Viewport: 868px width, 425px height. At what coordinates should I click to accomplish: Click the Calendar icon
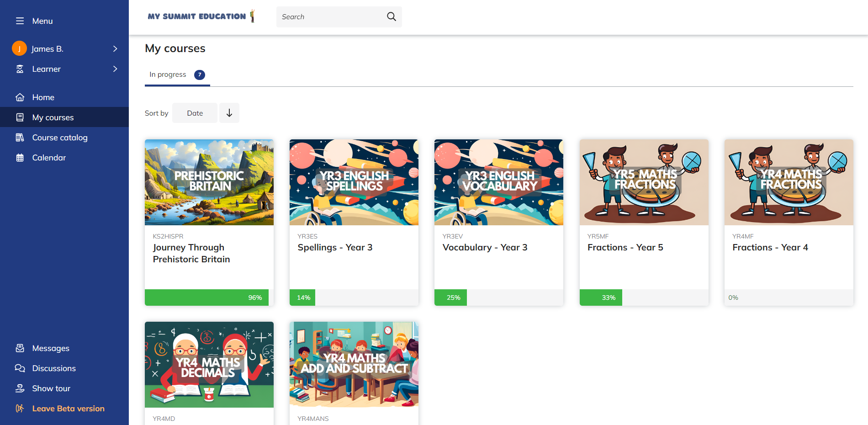click(20, 158)
